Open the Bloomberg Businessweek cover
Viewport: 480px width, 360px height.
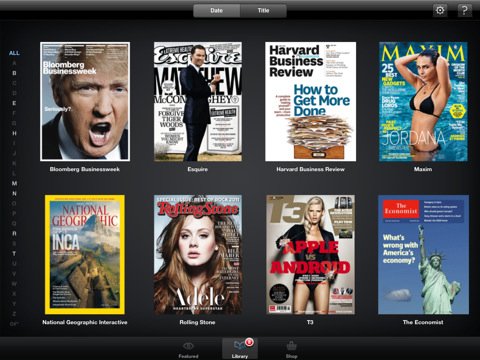[85, 101]
